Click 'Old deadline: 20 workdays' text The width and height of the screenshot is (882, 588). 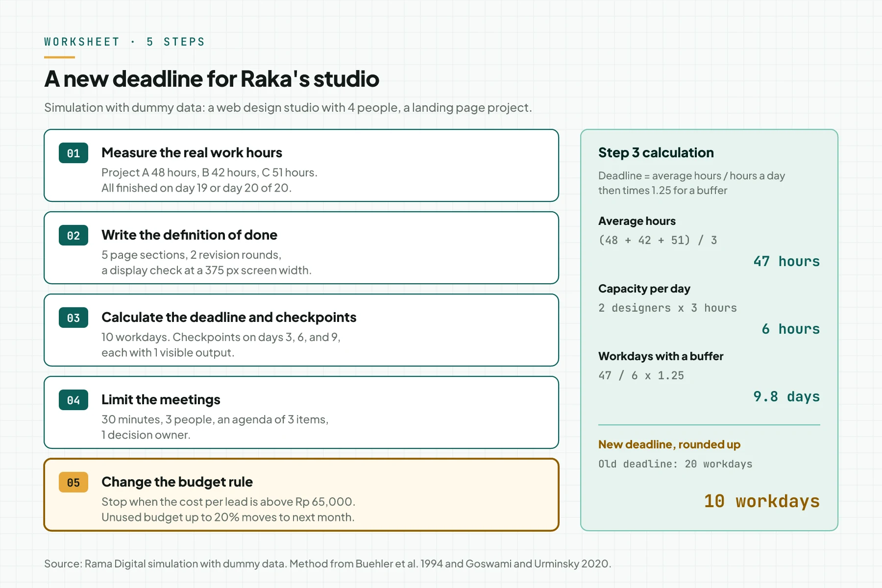pyautogui.click(x=675, y=464)
